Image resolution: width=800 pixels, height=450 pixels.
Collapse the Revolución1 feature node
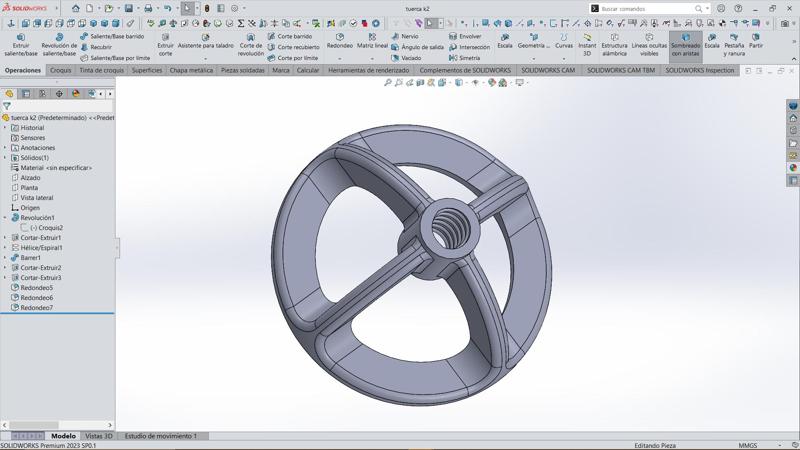pos(5,218)
